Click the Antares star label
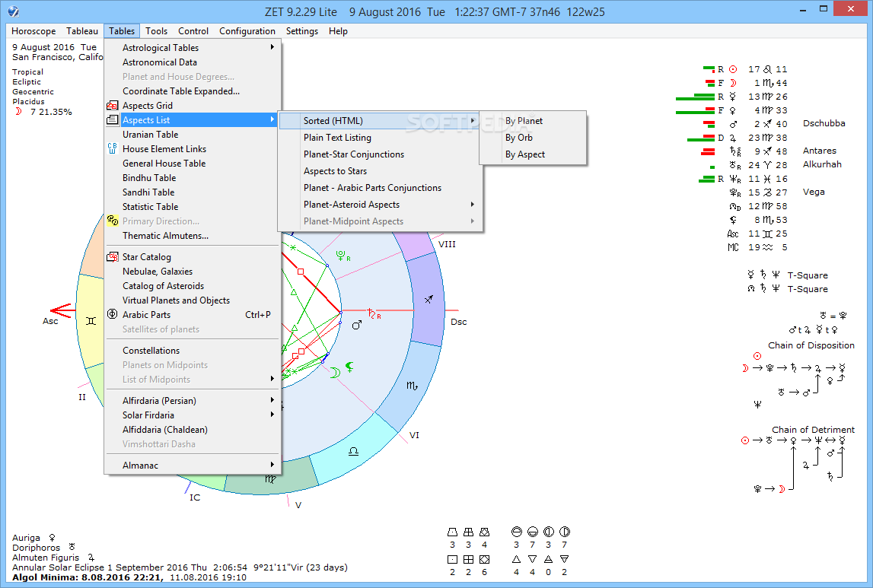 click(x=819, y=150)
